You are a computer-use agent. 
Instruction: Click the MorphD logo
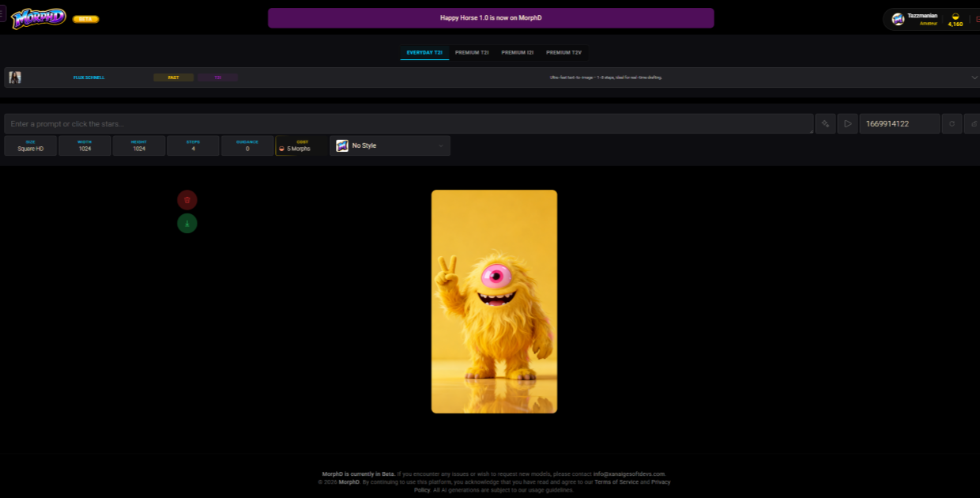pos(39,17)
